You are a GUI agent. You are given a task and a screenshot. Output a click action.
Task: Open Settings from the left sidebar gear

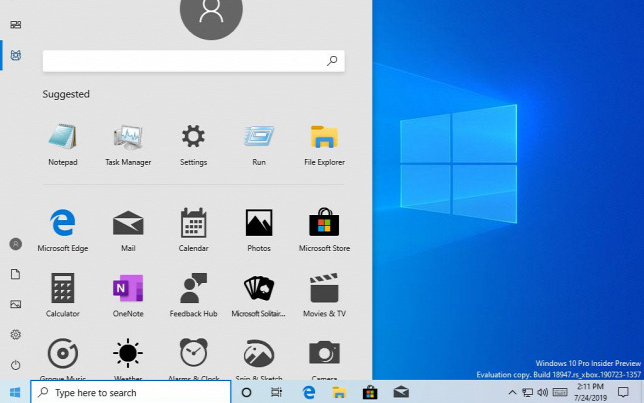(x=15, y=334)
